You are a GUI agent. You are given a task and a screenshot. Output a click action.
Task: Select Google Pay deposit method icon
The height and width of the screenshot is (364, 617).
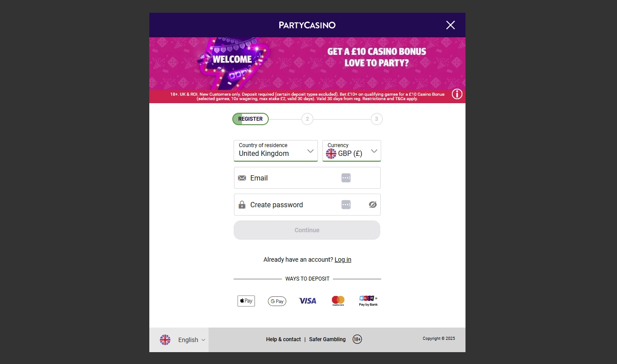tap(277, 301)
